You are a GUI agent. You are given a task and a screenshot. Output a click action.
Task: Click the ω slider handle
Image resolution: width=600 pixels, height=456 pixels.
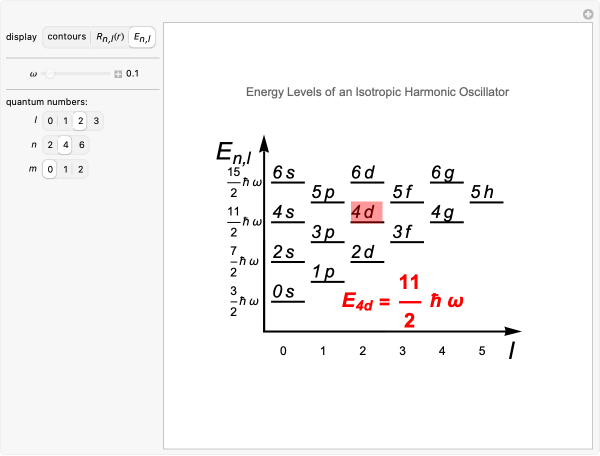(x=47, y=73)
